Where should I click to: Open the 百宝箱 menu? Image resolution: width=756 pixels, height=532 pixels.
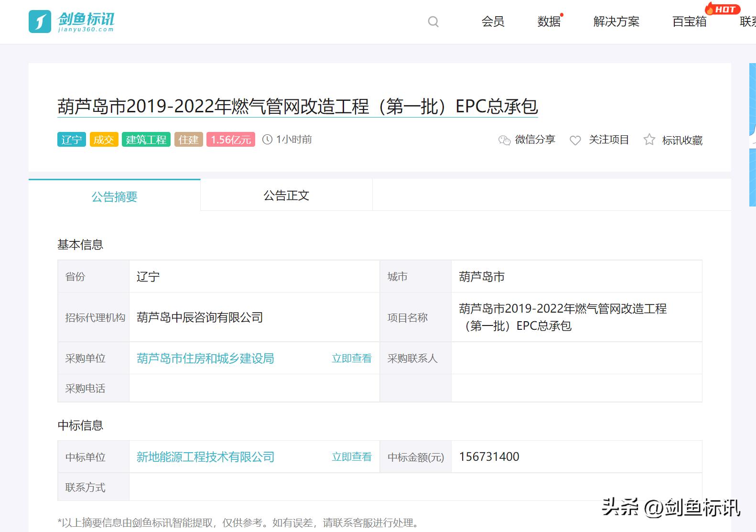tap(689, 22)
